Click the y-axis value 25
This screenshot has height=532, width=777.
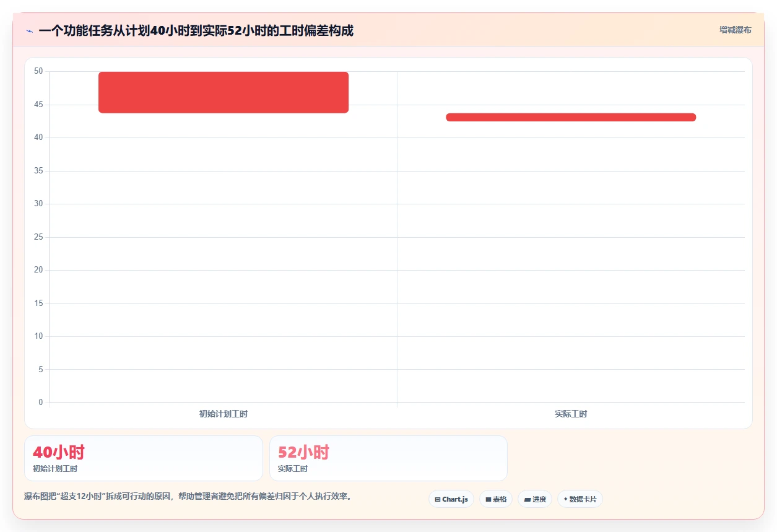click(x=38, y=237)
